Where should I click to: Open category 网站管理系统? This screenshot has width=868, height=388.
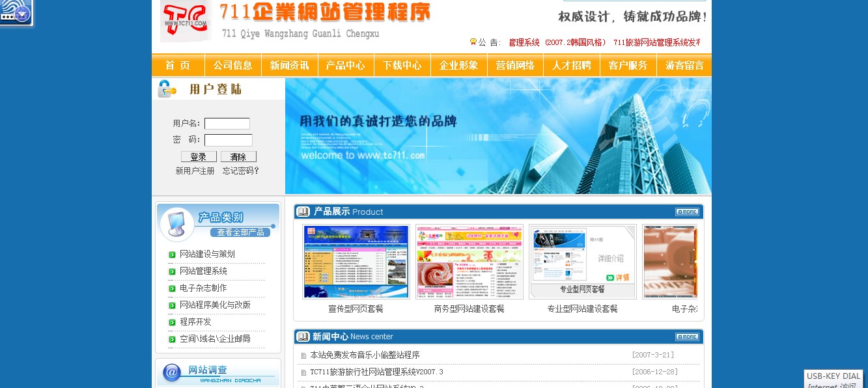pyautogui.click(x=203, y=271)
